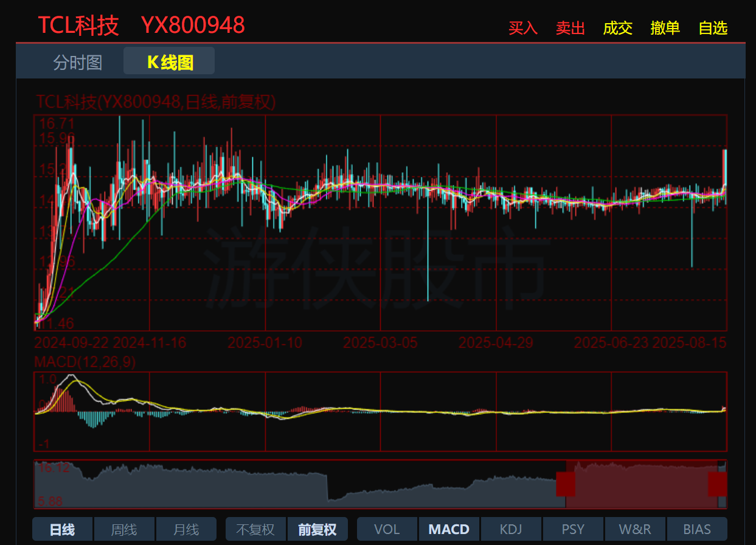The image size is (756, 545).
Task: Click the 2025-08-15 date label
Action: [x=690, y=342]
